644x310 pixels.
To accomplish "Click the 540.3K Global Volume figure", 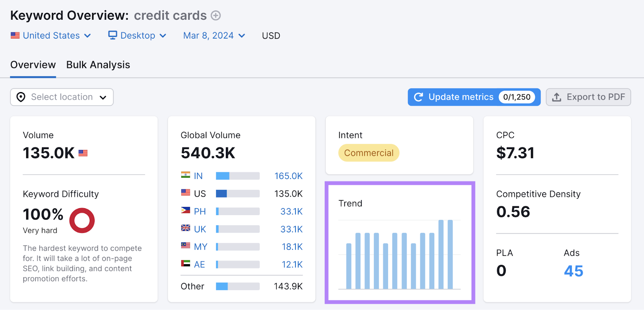I will (208, 153).
